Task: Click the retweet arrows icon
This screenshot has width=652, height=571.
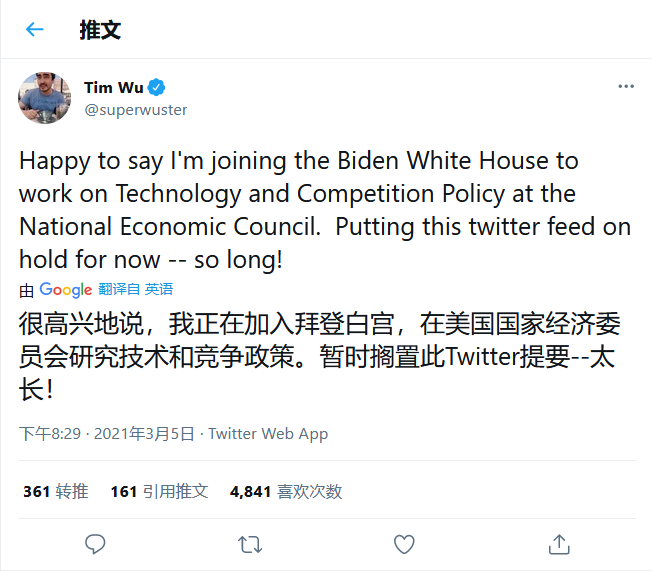Action: click(249, 544)
